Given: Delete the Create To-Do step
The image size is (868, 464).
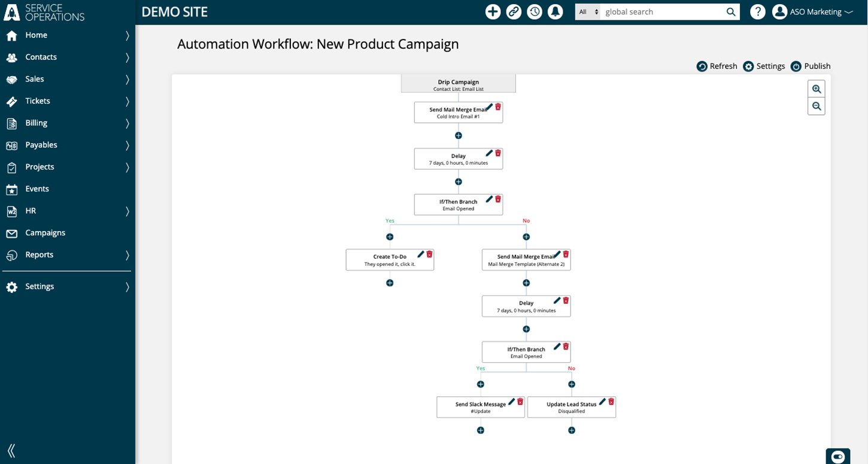Looking at the screenshot, I should click(429, 254).
